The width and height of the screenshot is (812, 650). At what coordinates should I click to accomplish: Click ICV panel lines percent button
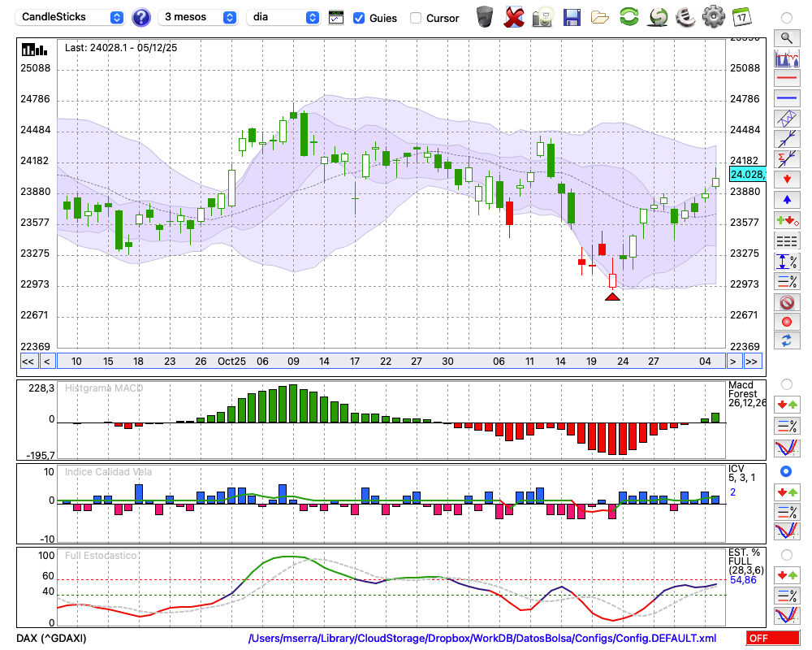787,512
